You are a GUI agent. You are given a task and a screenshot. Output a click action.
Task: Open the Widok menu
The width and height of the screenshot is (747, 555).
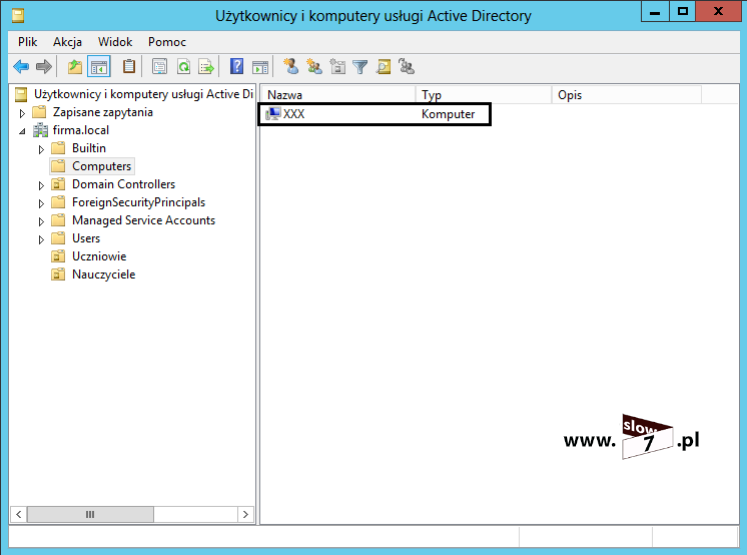pos(115,42)
